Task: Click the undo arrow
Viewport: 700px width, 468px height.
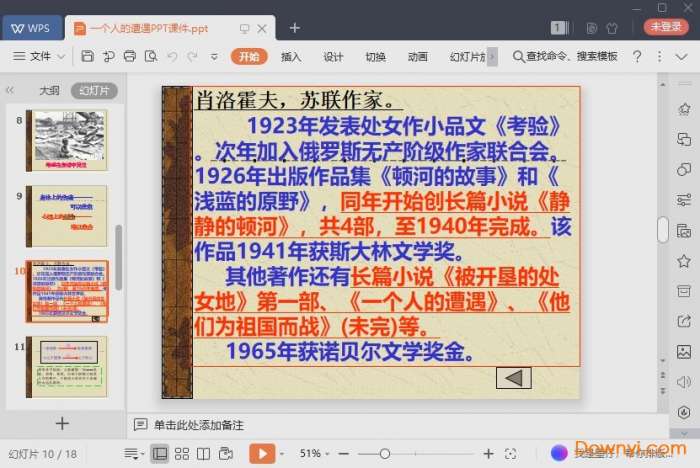Action: click(172, 56)
